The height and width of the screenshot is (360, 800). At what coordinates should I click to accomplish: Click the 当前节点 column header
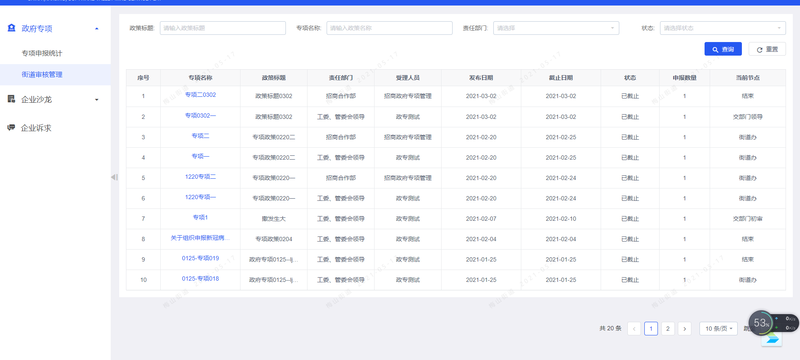coord(747,78)
